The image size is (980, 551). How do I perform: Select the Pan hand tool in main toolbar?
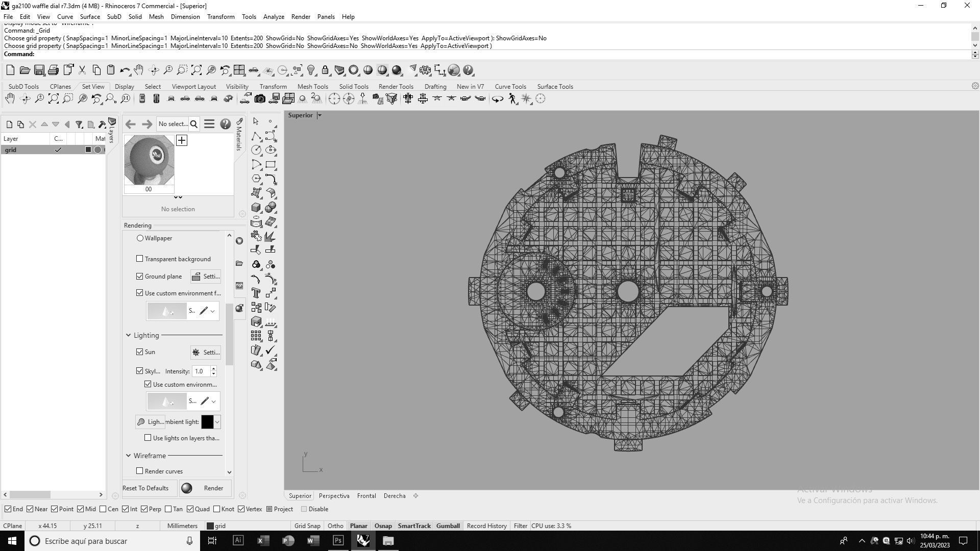pyautogui.click(x=139, y=70)
